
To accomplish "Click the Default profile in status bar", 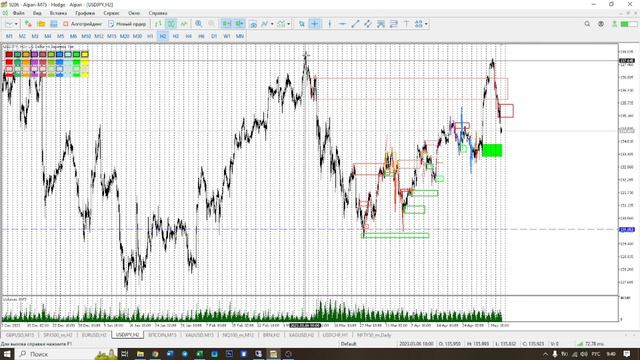I will [x=349, y=344].
